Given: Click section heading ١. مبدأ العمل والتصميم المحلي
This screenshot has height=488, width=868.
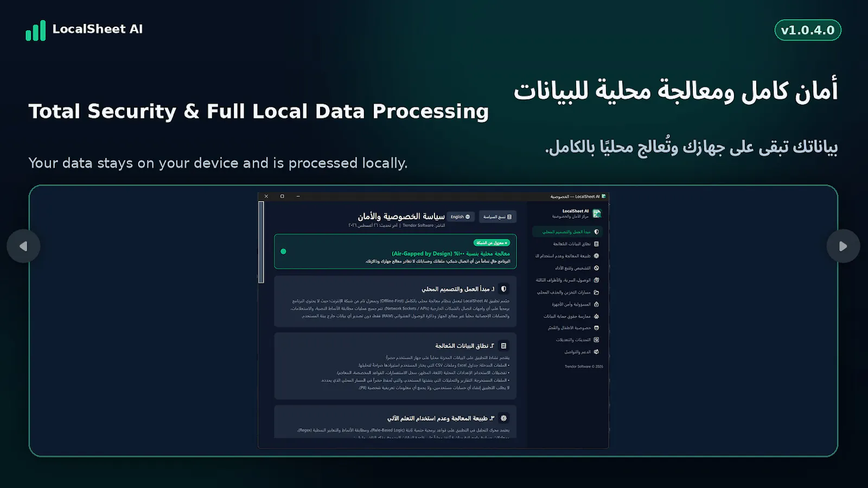Looking at the screenshot, I should (x=458, y=289).
